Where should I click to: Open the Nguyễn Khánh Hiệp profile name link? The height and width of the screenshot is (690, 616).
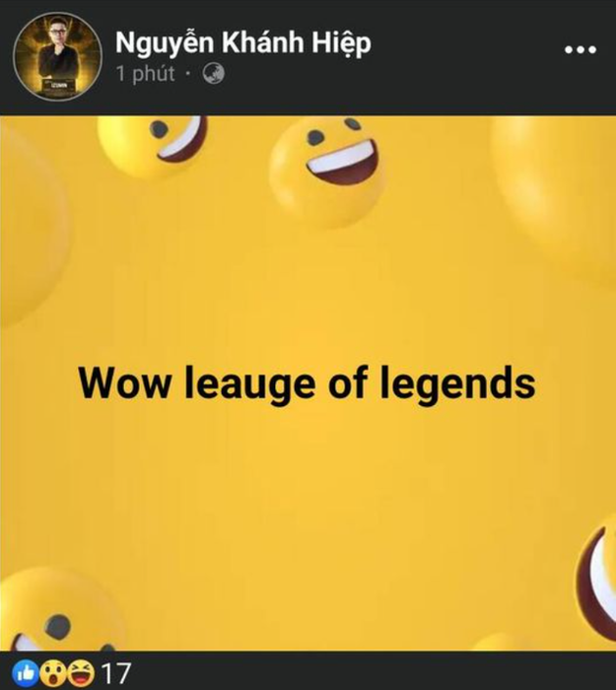(x=243, y=43)
